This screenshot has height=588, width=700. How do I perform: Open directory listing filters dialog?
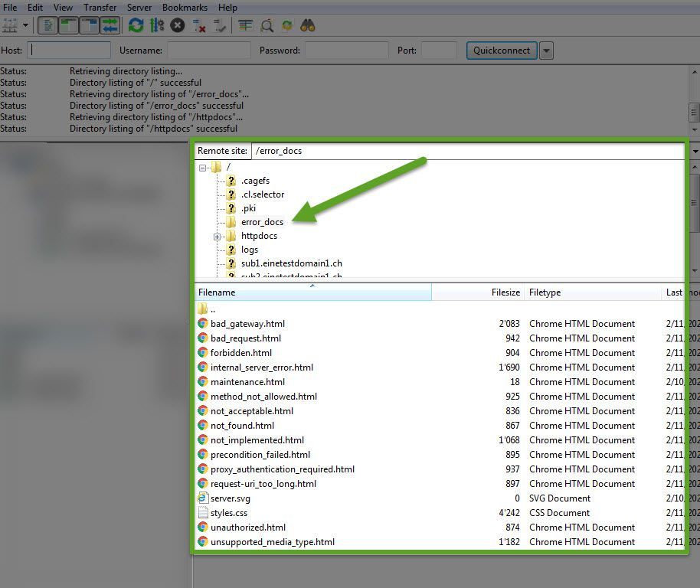click(x=245, y=26)
